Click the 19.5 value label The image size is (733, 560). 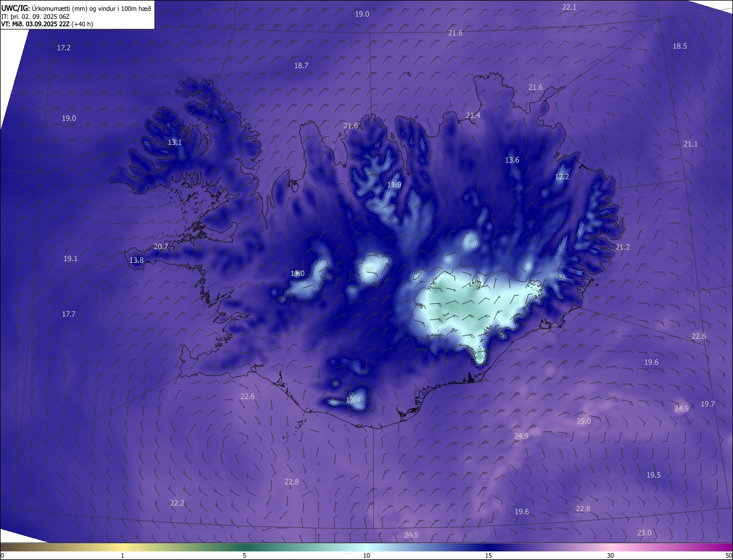click(x=653, y=475)
